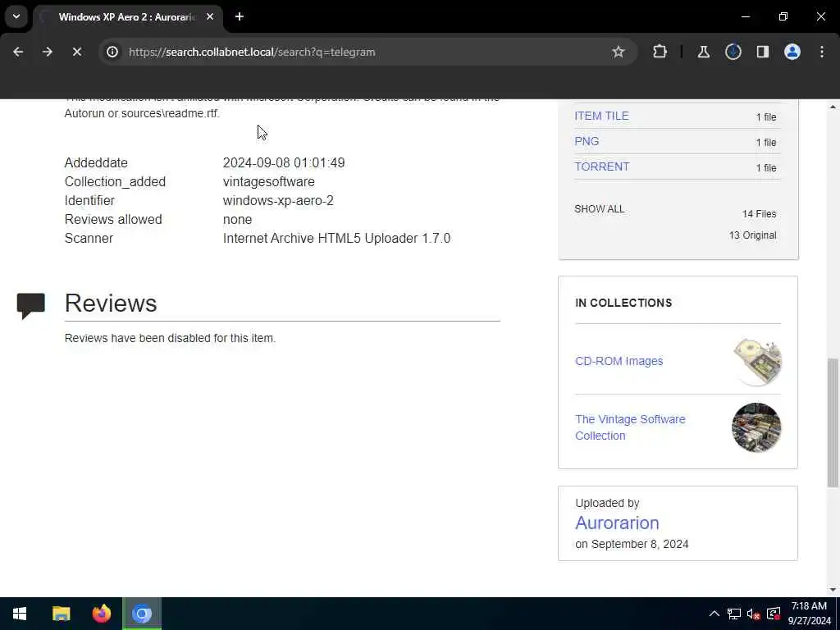The image size is (840, 630).
Task: Click the 'Reviews have been disabled' message
Action: point(170,338)
